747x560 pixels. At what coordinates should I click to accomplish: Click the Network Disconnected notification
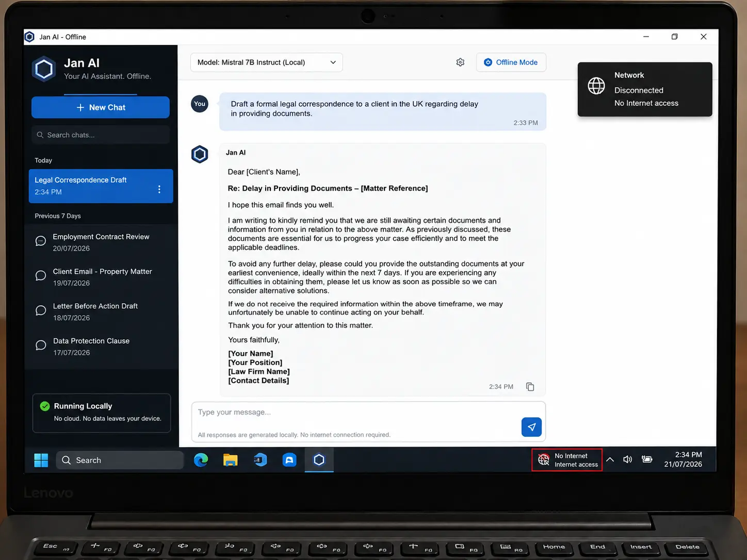tap(645, 89)
